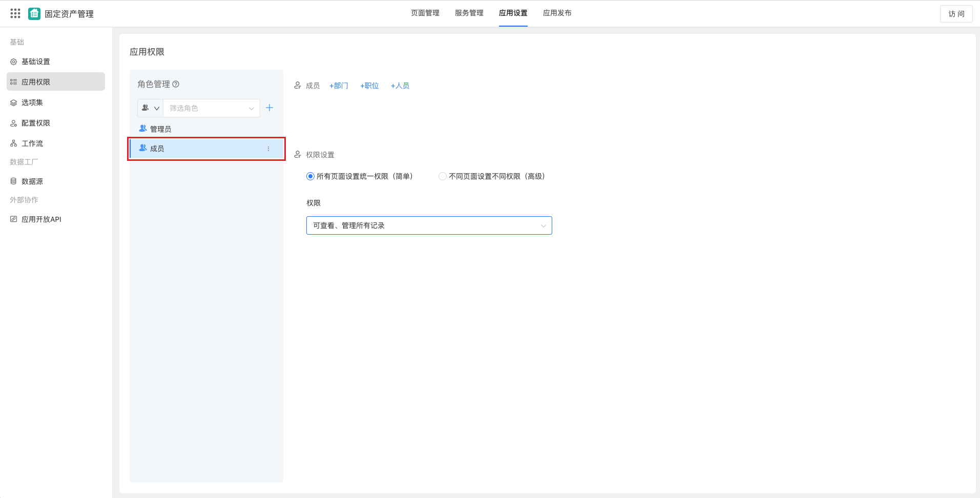The image size is (980, 498).
Task: Switch to the 页面管理 tab
Action: pos(425,13)
